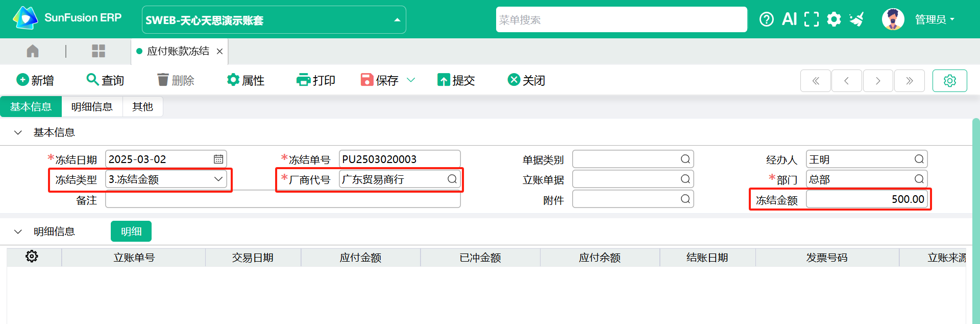Select the 基本信息 tab
980x324 pixels.
31,107
